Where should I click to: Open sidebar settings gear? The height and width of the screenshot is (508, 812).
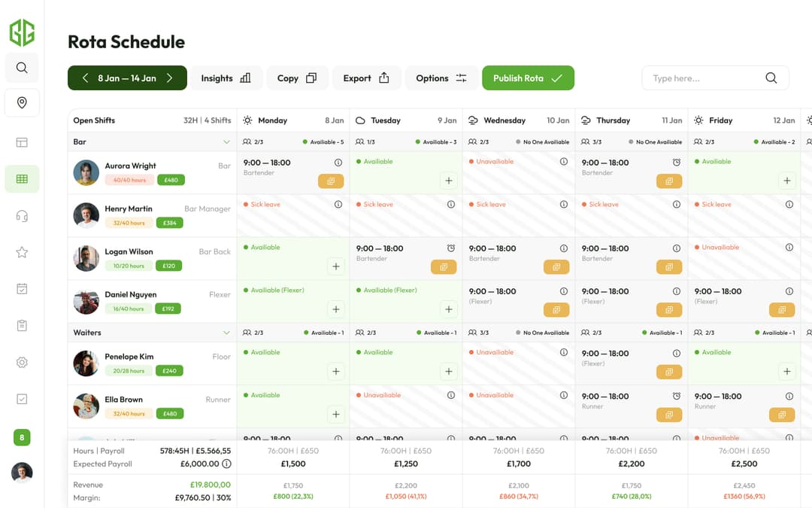pyautogui.click(x=22, y=363)
